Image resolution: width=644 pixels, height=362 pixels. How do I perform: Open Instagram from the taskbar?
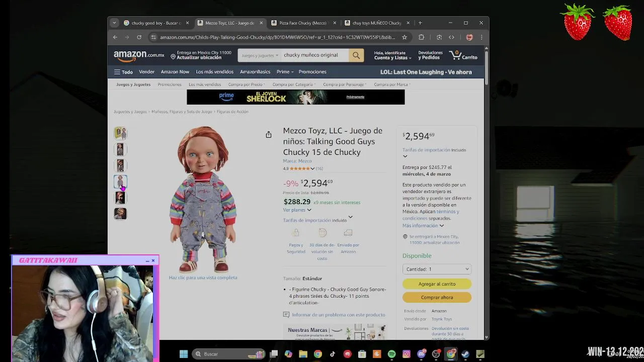(407, 354)
